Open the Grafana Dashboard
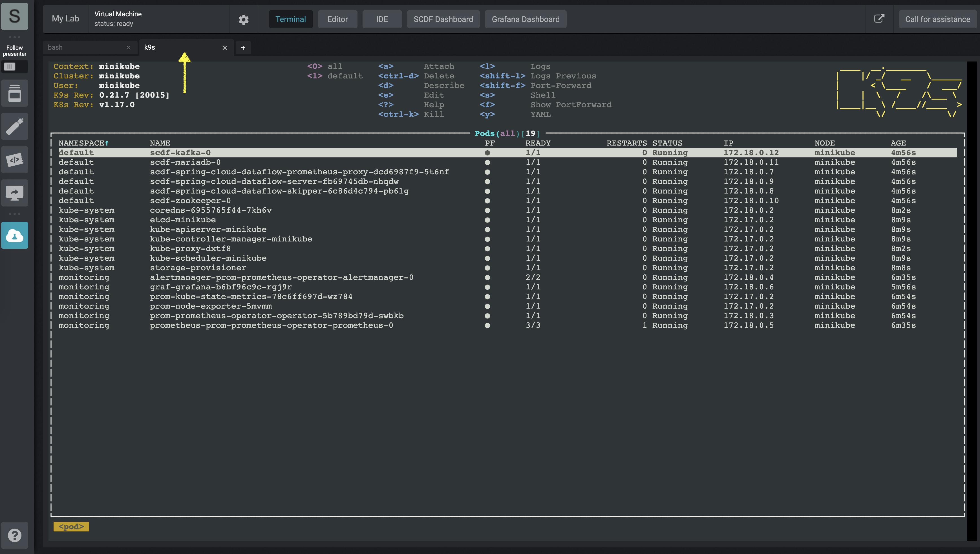This screenshot has width=980, height=554. (525, 19)
